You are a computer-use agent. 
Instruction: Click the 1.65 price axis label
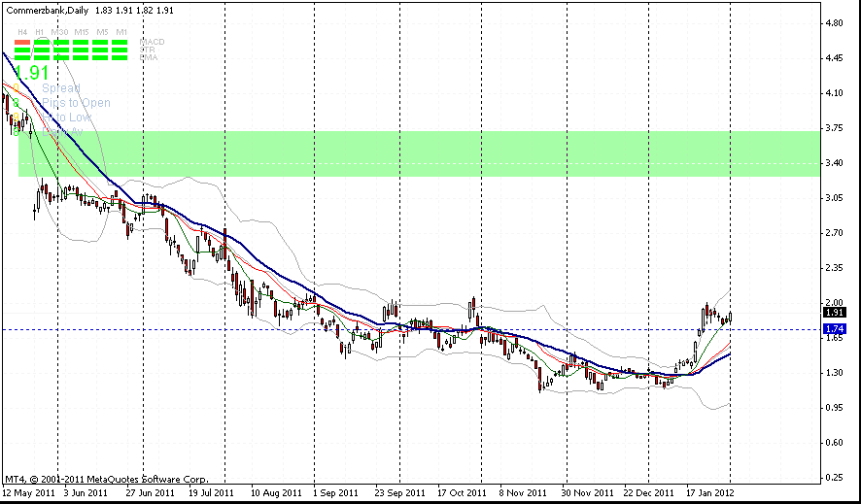(834, 338)
